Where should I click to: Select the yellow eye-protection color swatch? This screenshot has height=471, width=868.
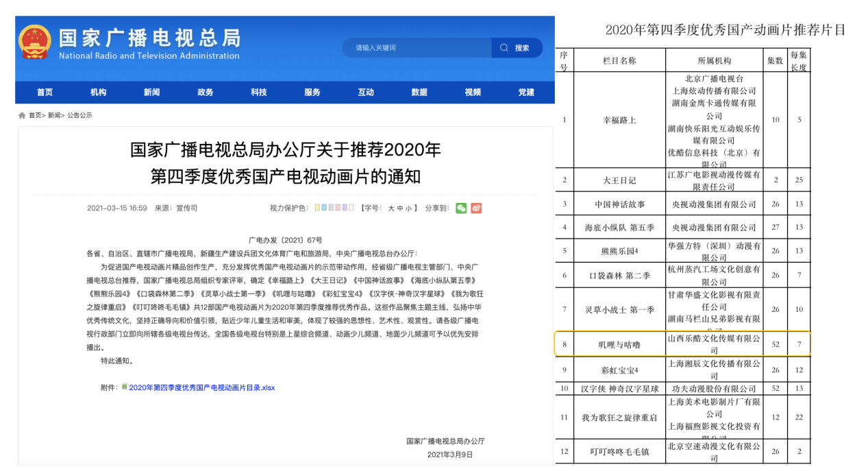317,208
